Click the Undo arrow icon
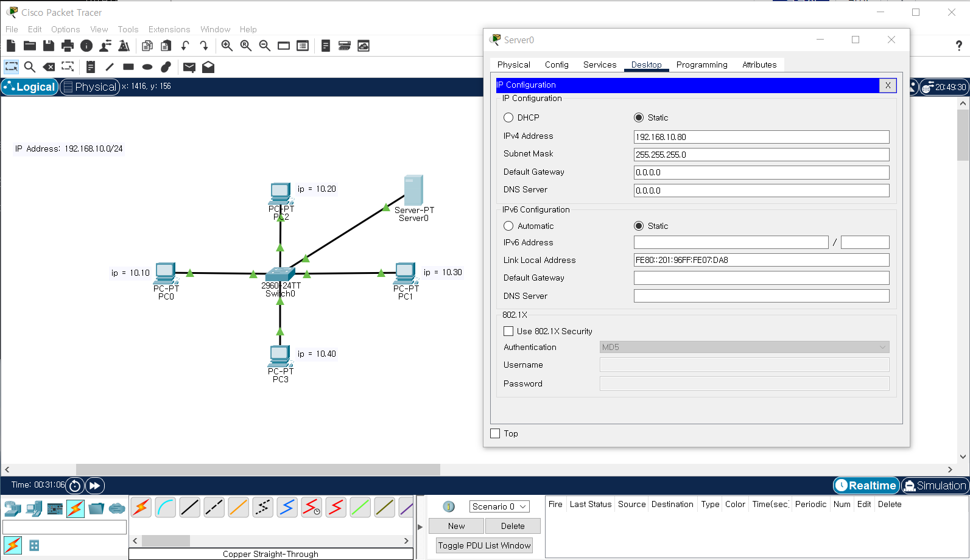970x560 pixels. pyautogui.click(x=185, y=46)
